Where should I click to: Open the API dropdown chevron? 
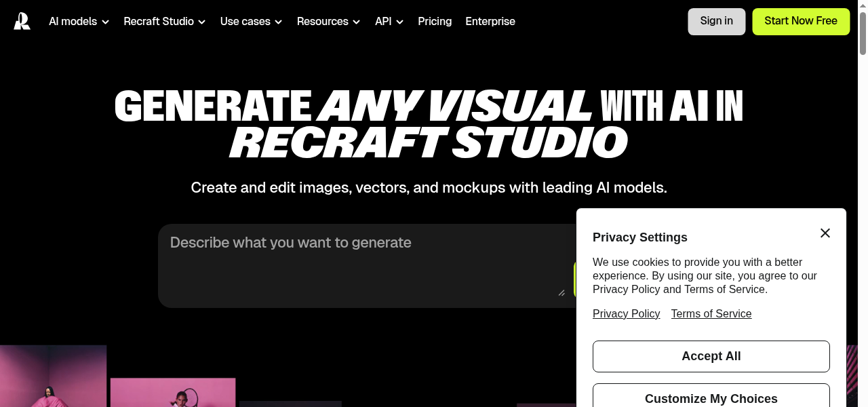(x=399, y=22)
